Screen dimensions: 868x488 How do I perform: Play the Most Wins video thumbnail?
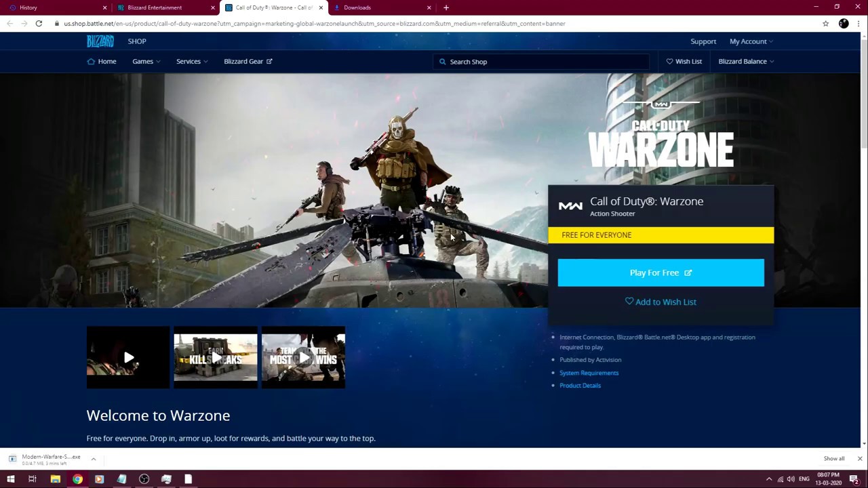click(x=303, y=357)
